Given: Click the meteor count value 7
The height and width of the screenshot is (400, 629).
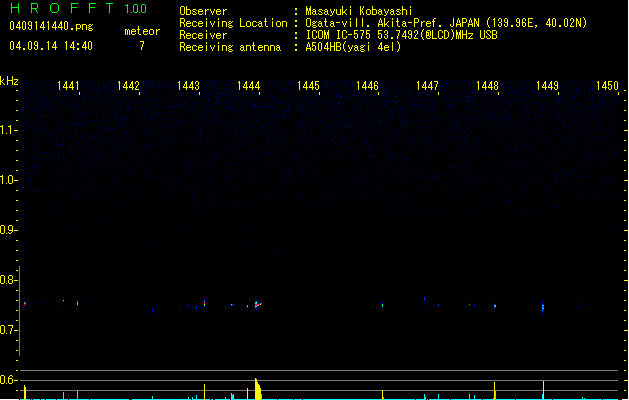Looking at the screenshot, I should click(142, 46).
